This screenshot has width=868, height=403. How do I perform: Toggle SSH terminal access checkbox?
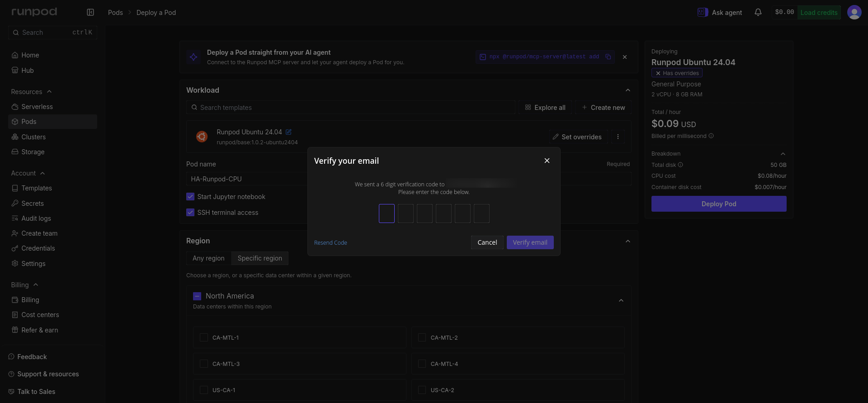point(190,213)
